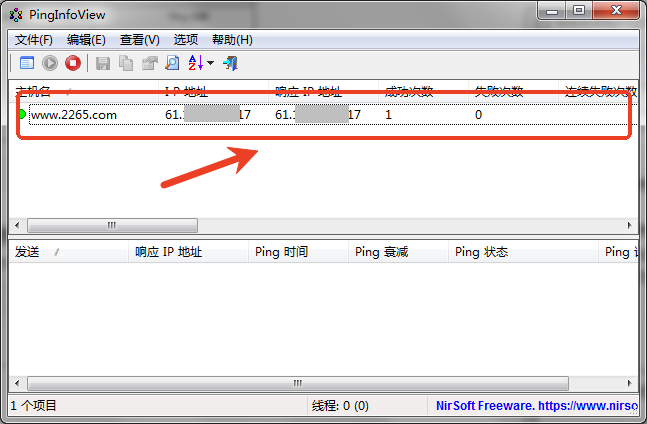Open the 文件(F) menu

point(34,40)
